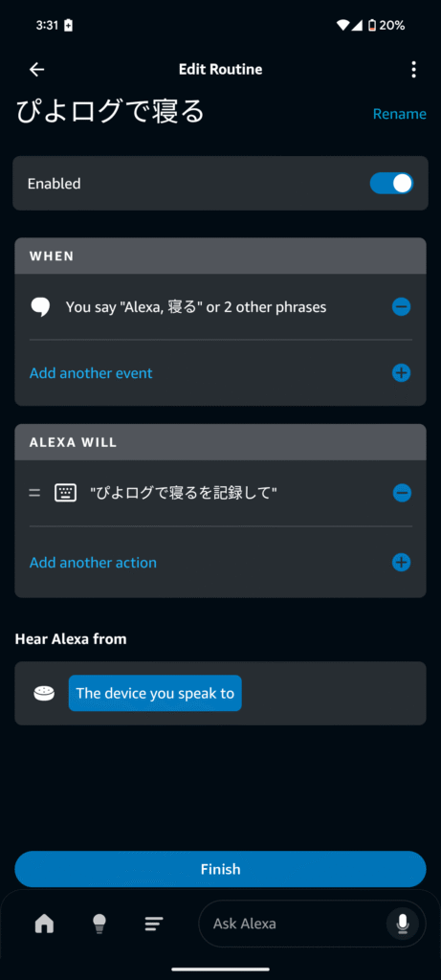Image resolution: width=441 pixels, height=980 pixels.
Task: Open the Devices lightbulb tab
Action: pos(99,924)
